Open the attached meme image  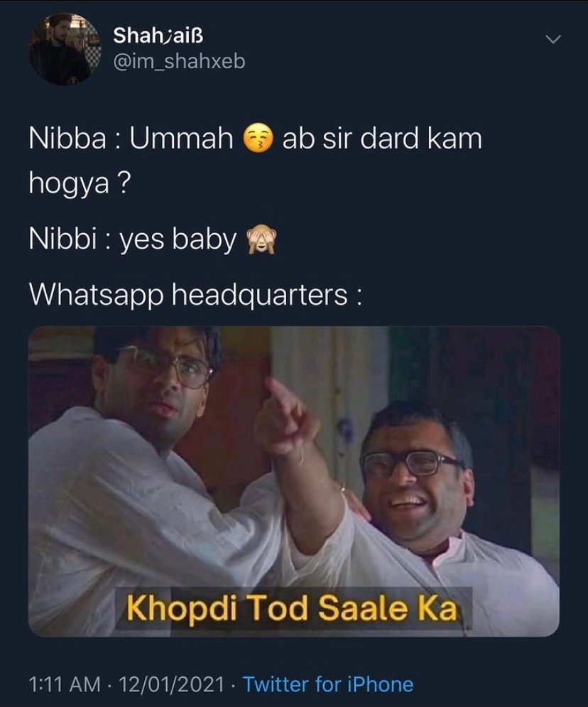point(294,481)
